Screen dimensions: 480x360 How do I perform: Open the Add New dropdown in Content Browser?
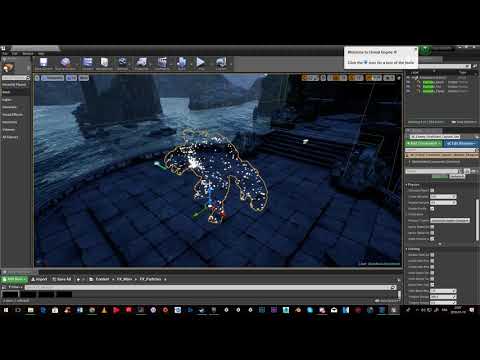point(14,279)
